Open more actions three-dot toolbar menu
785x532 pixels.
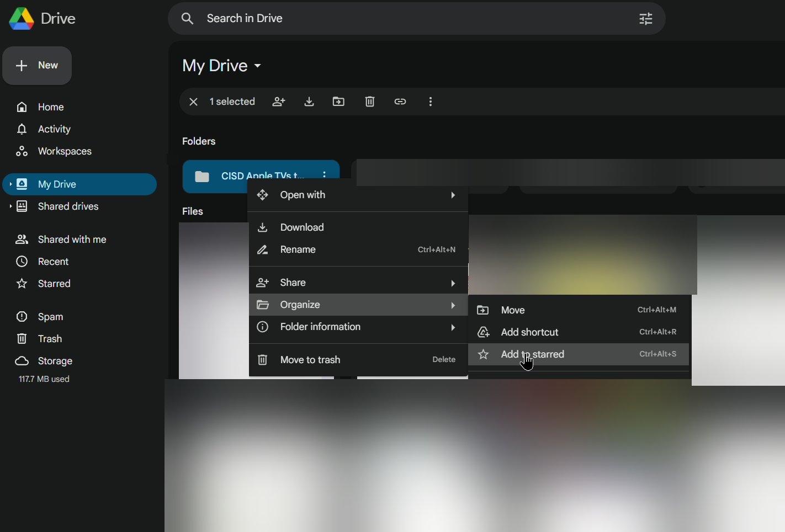click(x=431, y=102)
